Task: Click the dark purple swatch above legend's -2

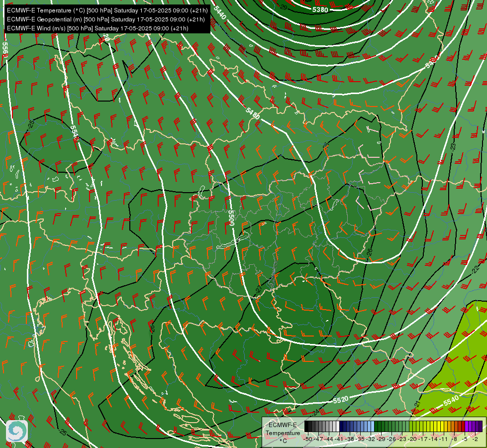Action: click(x=481, y=426)
